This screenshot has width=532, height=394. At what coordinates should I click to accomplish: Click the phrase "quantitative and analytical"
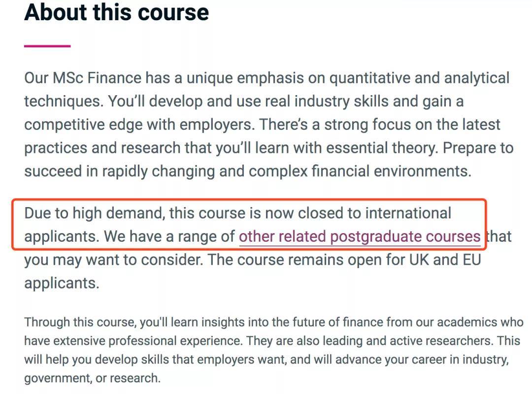point(419,78)
